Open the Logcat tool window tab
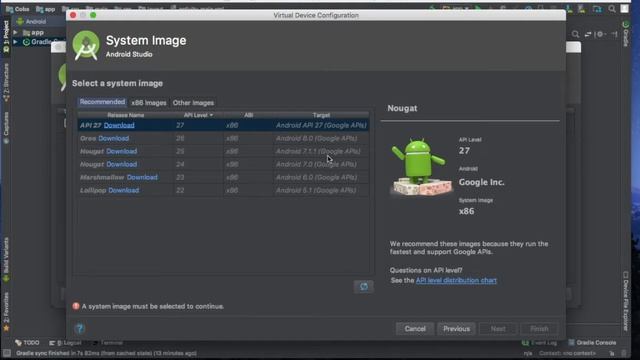640x360 pixels. (65, 343)
